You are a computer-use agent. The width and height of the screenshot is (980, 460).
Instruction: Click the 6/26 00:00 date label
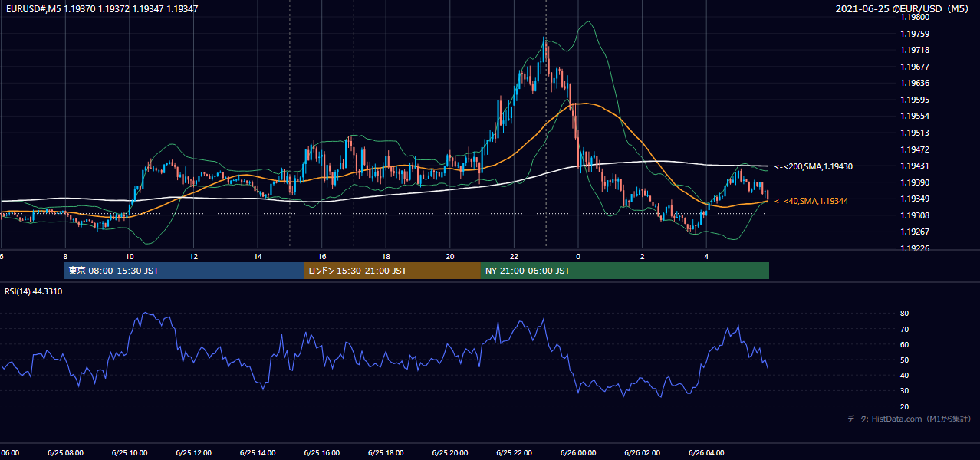pyautogui.click(x=578, y=453)
